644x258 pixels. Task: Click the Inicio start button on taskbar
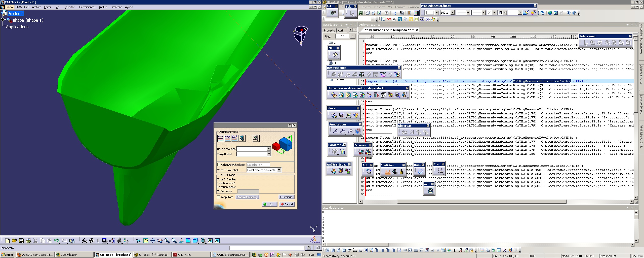coord(7,255)
